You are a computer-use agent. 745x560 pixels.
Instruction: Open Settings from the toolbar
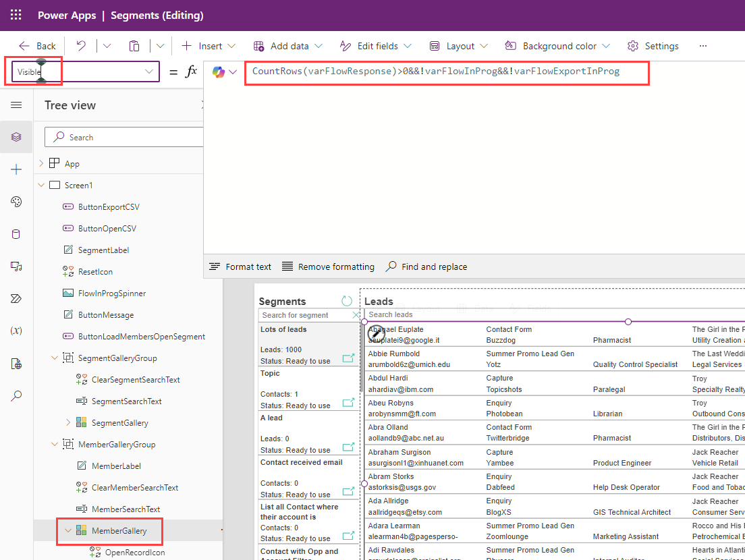click(653, 46)
